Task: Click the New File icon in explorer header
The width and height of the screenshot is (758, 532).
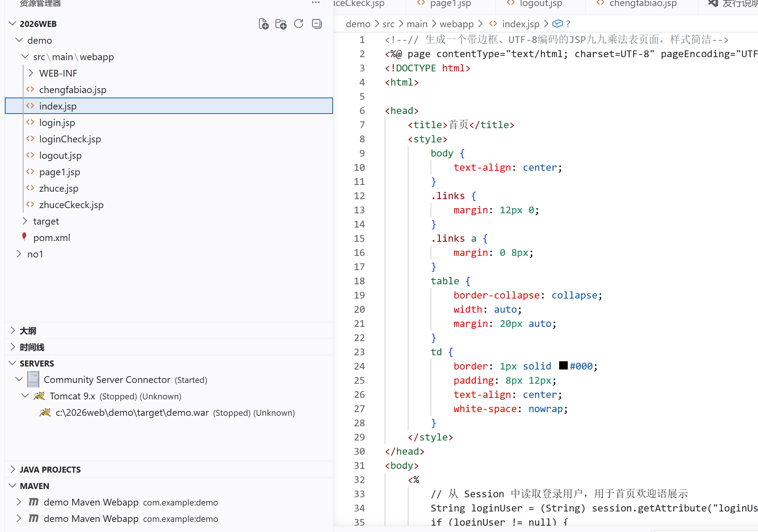Action: point(264,24)
